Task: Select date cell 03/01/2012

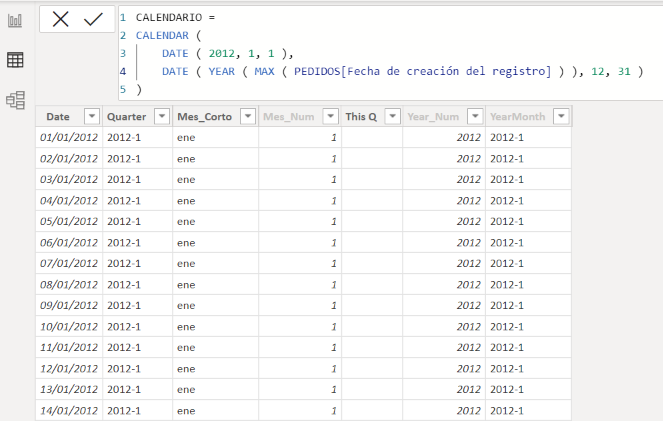Action: click(69, 179)
